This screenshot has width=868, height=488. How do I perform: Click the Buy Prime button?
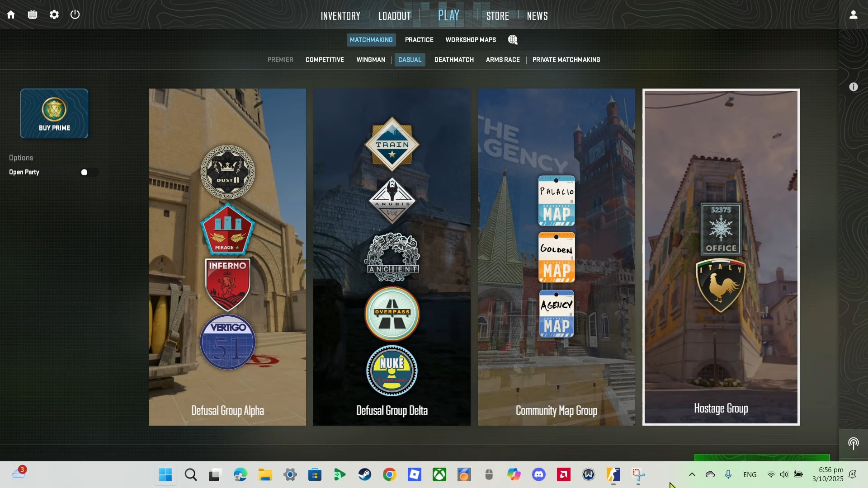click(x=54, y=113)
